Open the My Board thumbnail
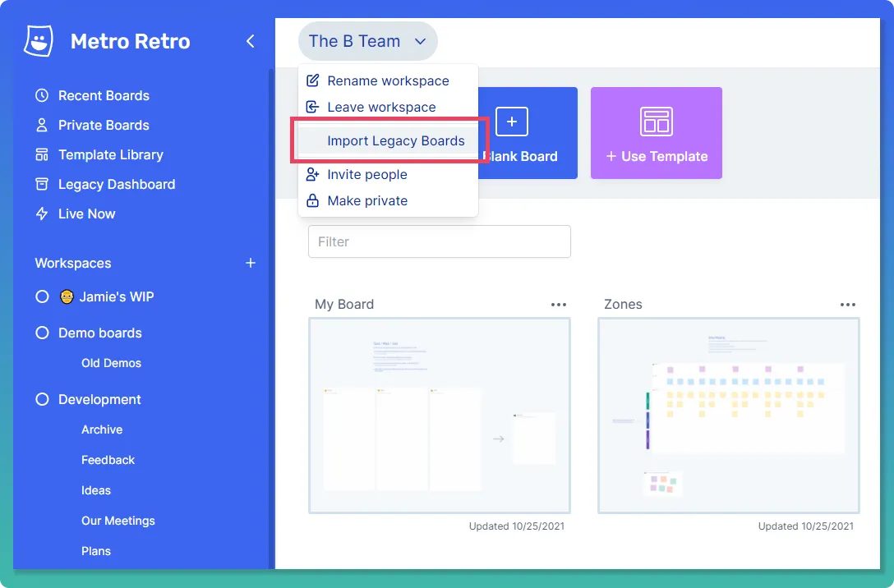Screen dimensions: 894x588 (x=439, y=416)
